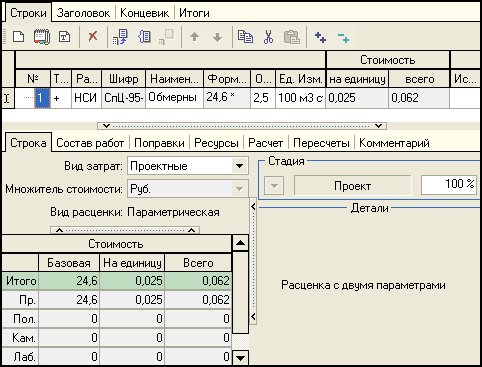Click the new blank row icon
The image size is (482, 367).
click(18, 36)
